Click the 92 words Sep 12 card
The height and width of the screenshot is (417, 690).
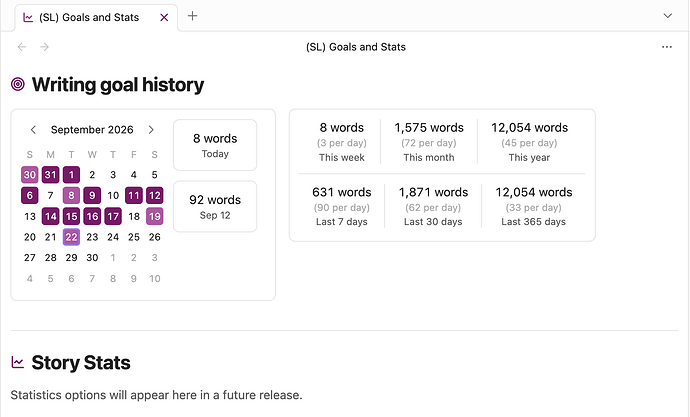(215, 206)
